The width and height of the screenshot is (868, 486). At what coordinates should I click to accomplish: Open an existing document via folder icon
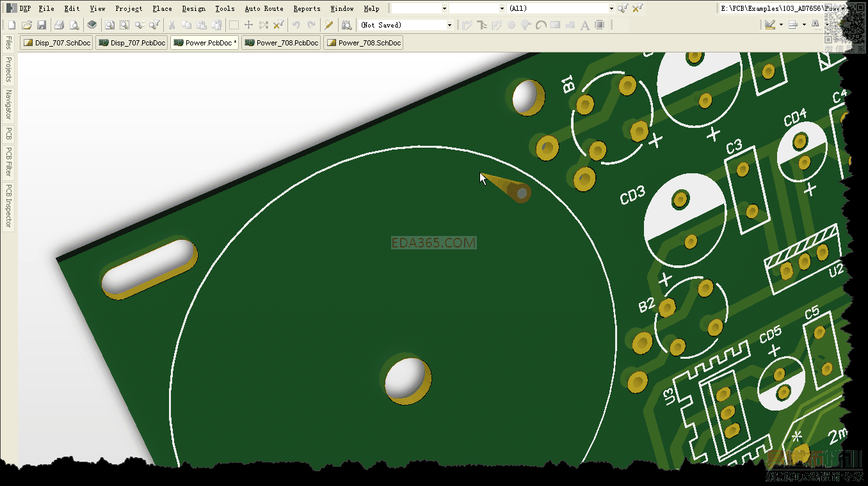27,25
